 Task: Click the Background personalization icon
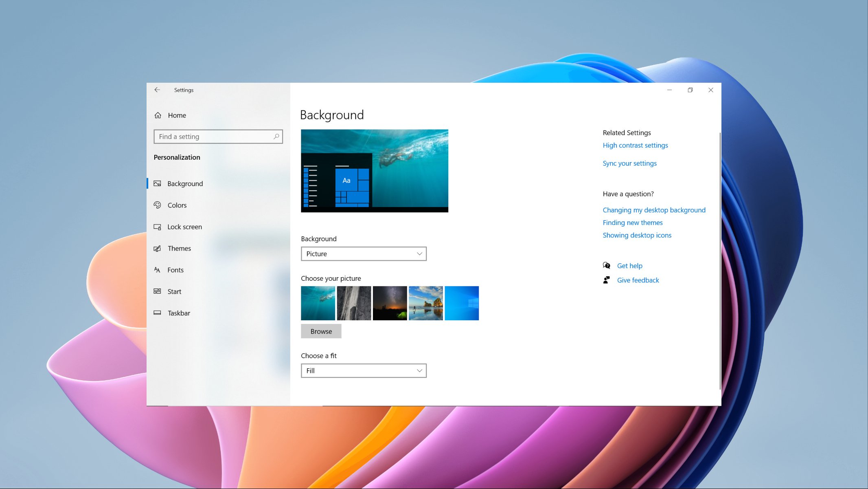coord(157,183)
